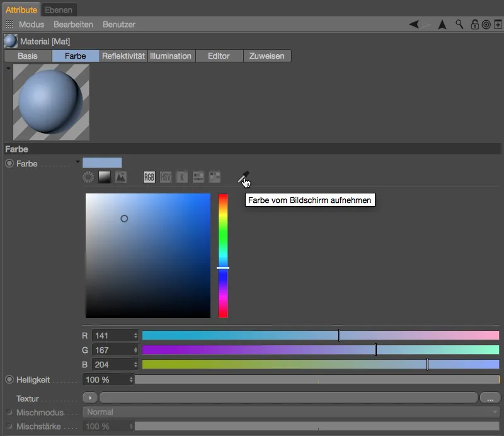Open the search magnifier in Attribute manager
The height and width of the screenshot is (436, 504).
click(459, 24)
